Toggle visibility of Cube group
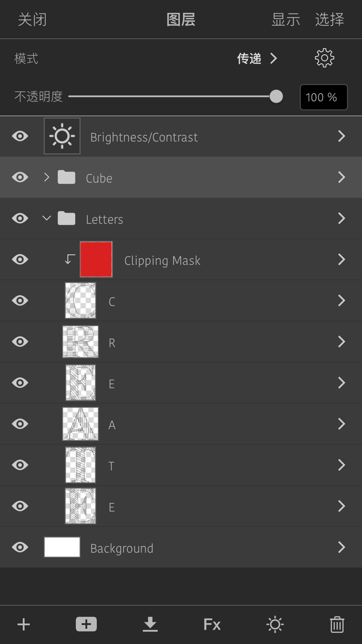This screenshot has width=362, height=644. 20,177
